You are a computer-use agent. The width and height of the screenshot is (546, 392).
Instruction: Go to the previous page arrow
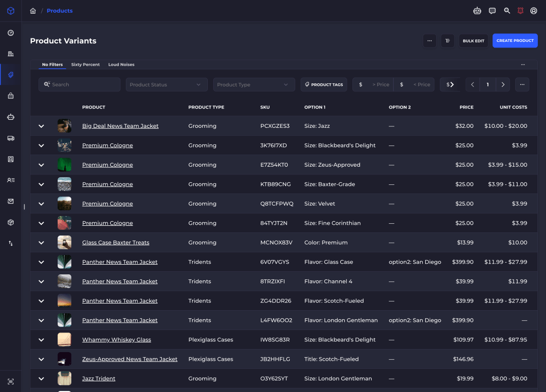click(x=473, y=84)
